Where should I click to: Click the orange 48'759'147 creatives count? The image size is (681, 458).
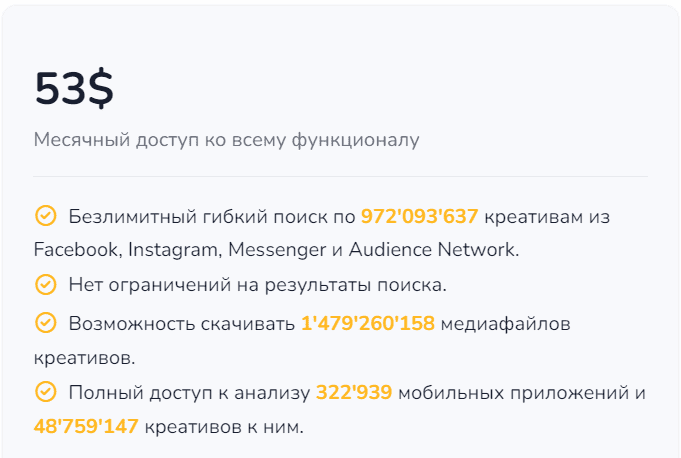pyautogui.click(x=86, y=426)
